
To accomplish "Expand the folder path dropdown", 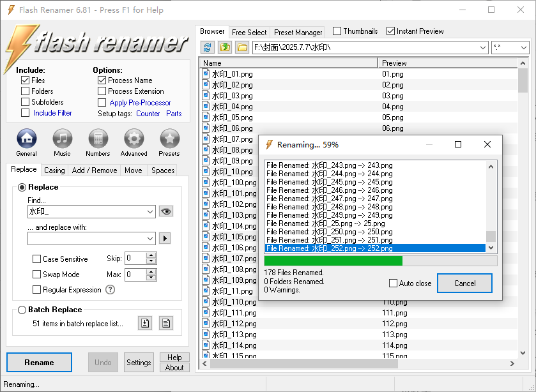I will [x=482, y=48].
